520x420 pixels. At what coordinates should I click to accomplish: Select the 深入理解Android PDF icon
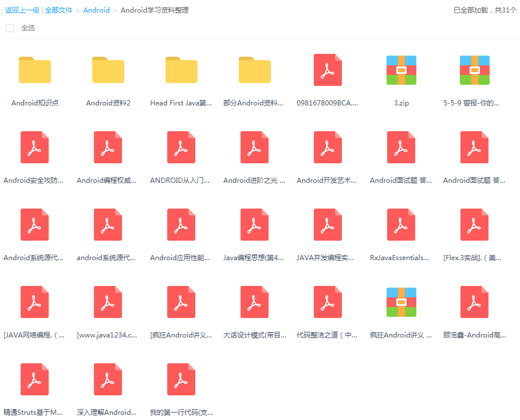coord(108,379)
